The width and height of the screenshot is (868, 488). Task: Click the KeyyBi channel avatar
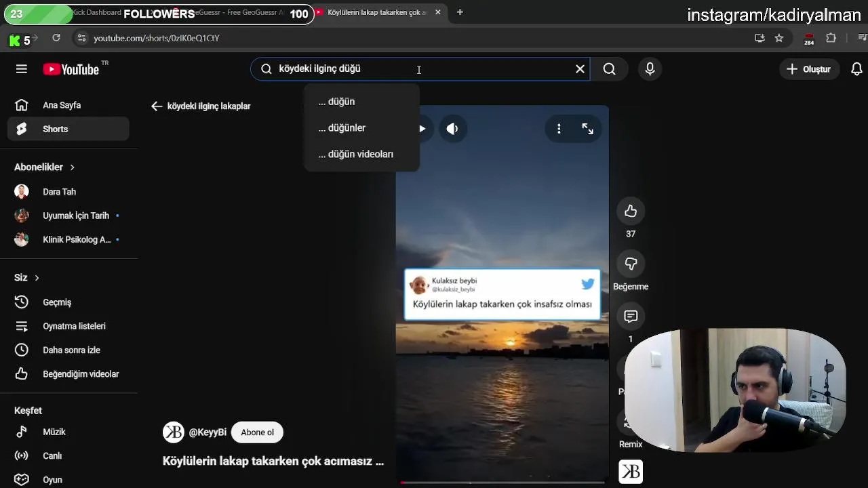pyautogui.click(x=174, y=432)
